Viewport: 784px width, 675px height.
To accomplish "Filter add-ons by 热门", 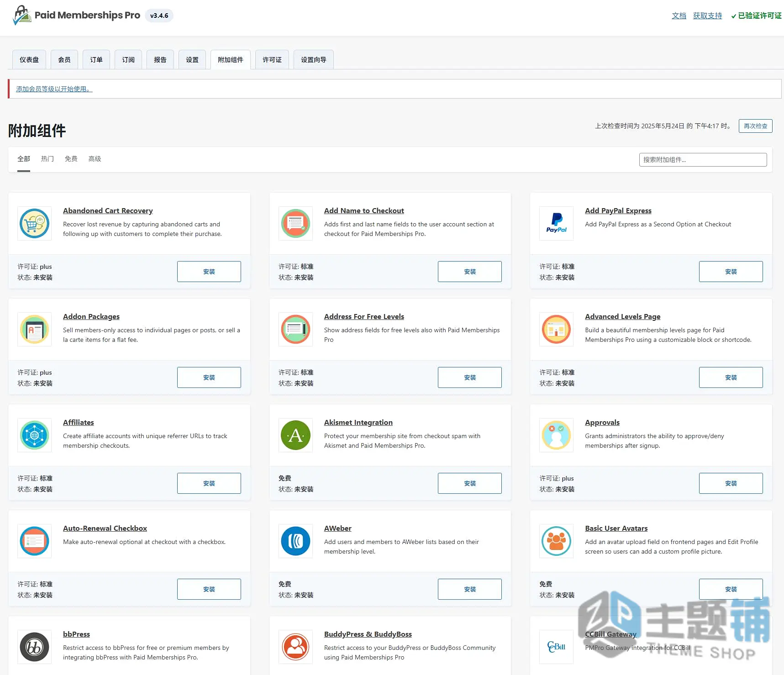I will click(x=47, y=159).
